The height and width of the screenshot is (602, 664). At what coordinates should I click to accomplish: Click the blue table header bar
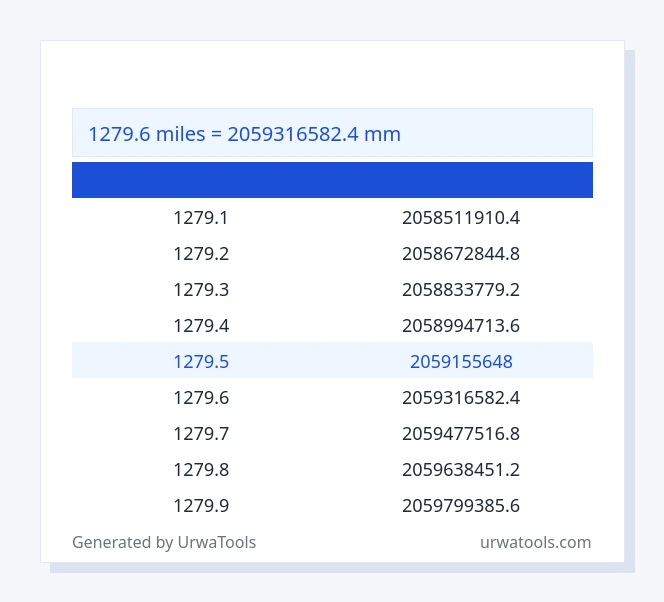[332, 180]
